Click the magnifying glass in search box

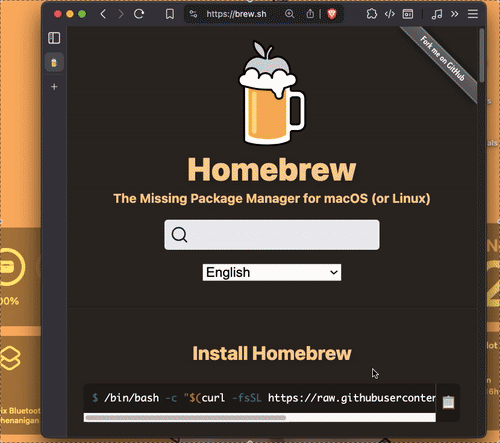pos(179,235)
